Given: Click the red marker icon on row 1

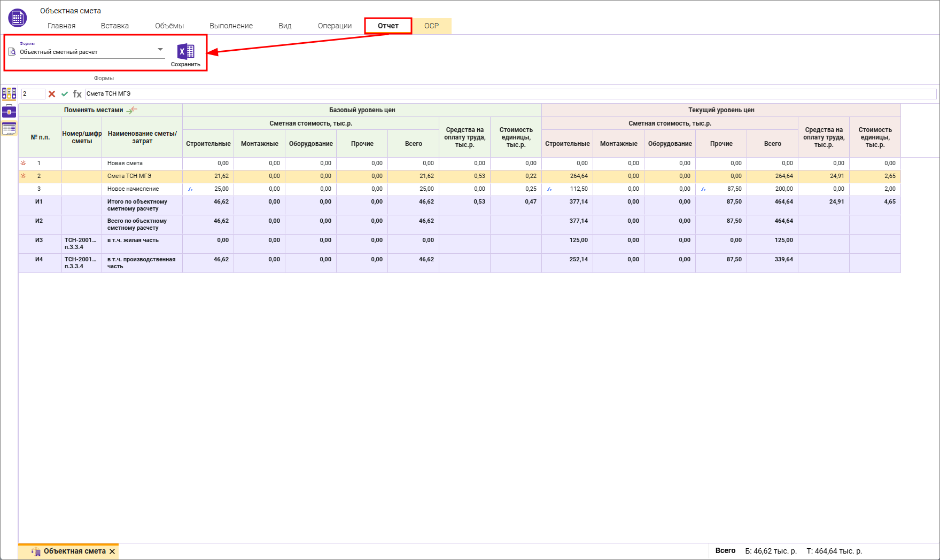Looking at the screenshot, I should point(23,163).
